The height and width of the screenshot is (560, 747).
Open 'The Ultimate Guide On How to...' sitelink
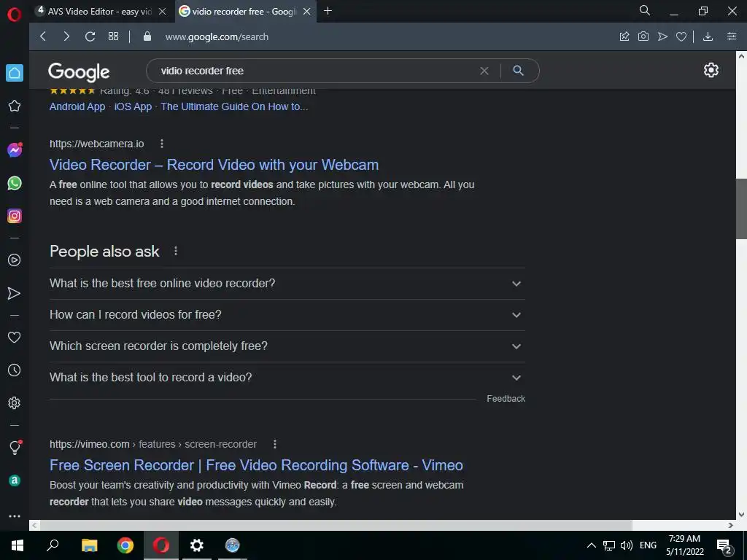click(x=234, y=106)
